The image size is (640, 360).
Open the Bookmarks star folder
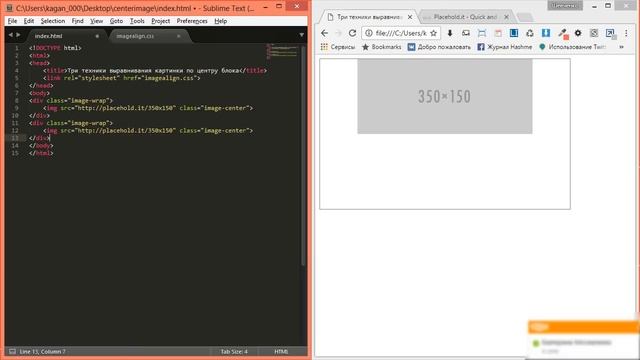point(382,47)
